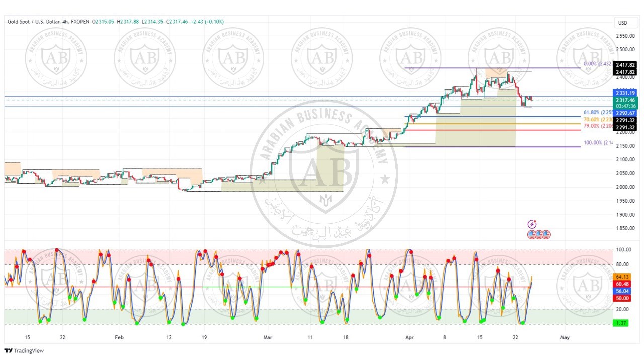Click the high value H2317.88
Viewport: 644px width, 362px height.
pos(127,22)
